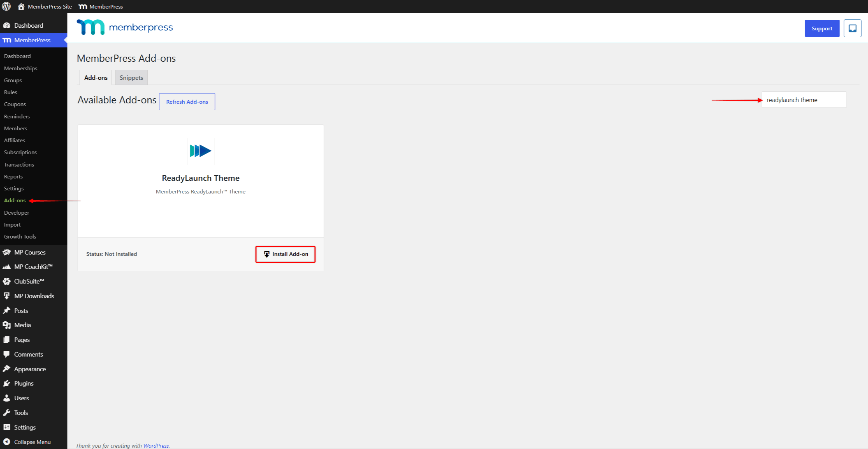The width and height of the screenshot is (868, 449).
Task: Click the Collapse Menu arrow icon
Action: [x=6, y=442]
